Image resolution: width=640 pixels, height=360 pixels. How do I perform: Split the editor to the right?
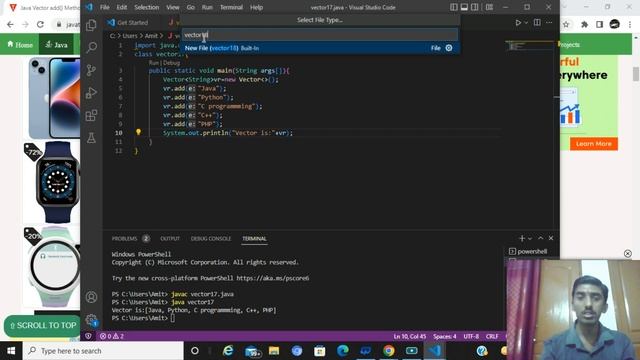537,23
